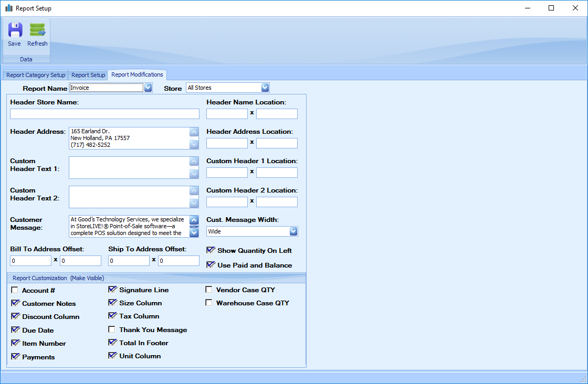
Task: Uncheck Show Quantity On Left
Action: click(x=211, y=250)
